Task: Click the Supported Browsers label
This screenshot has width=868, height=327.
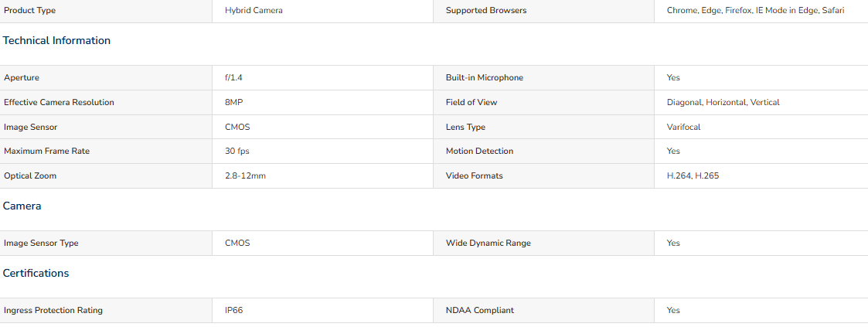Action: pyautogui.click(x=486, y=11)
